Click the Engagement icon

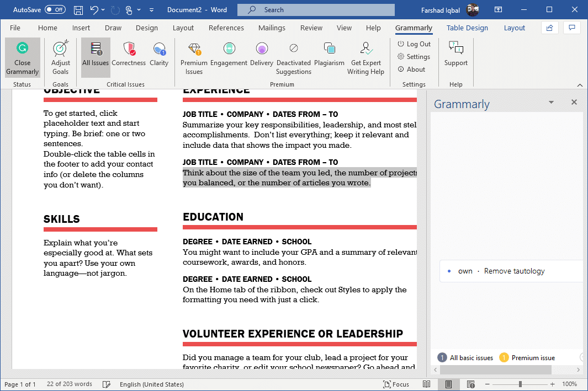229,50
